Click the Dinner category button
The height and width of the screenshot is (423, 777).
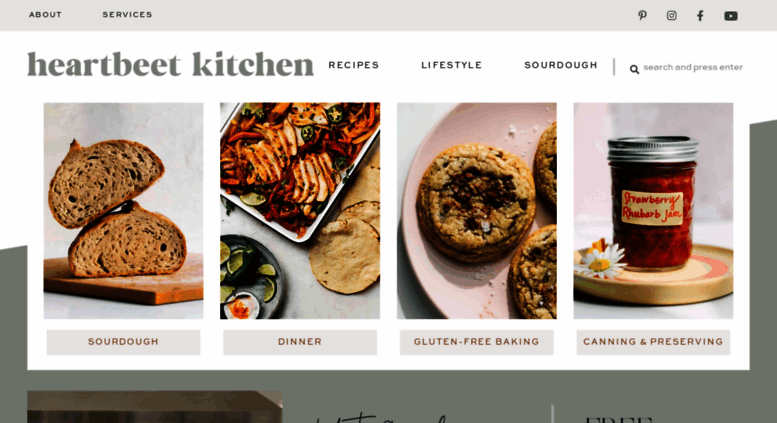click(x=300, y=342)
